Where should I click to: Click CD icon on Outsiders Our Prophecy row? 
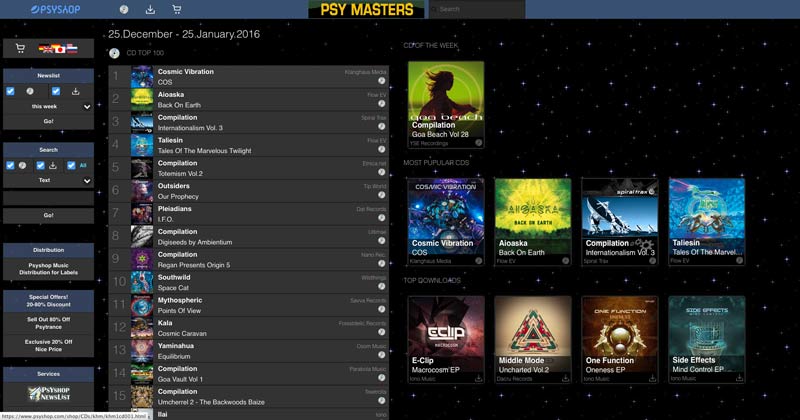(x=381, y=195)
